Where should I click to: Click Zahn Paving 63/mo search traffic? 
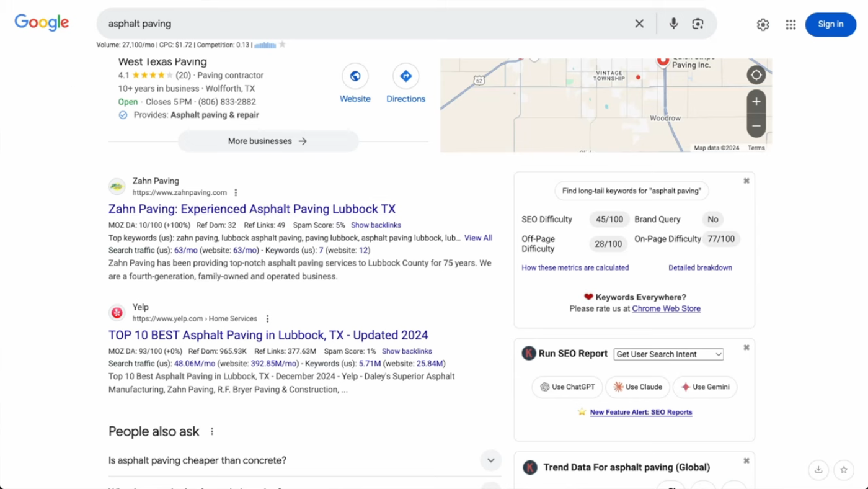(x=185, y=250)
